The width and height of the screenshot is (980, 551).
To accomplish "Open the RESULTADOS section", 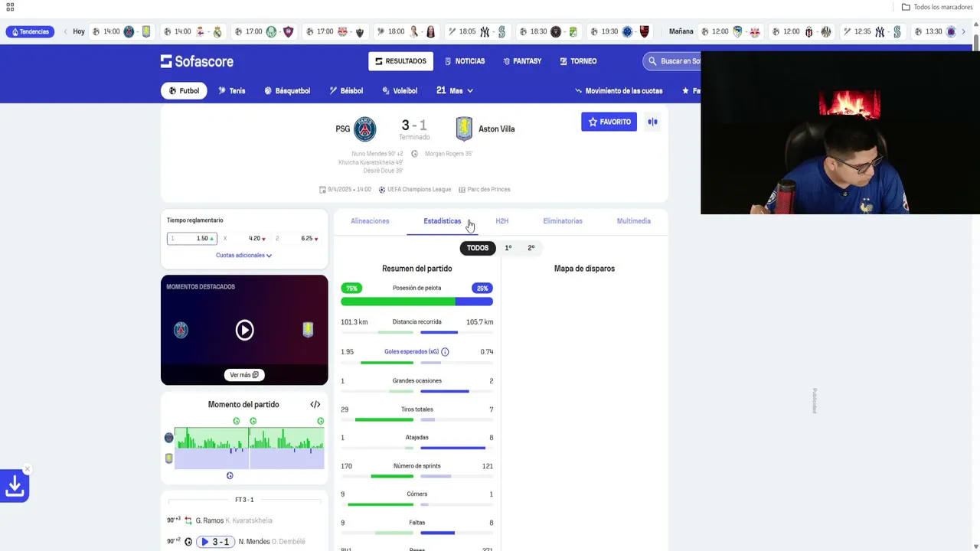I will pyautogui.click(x=400, y=61).
